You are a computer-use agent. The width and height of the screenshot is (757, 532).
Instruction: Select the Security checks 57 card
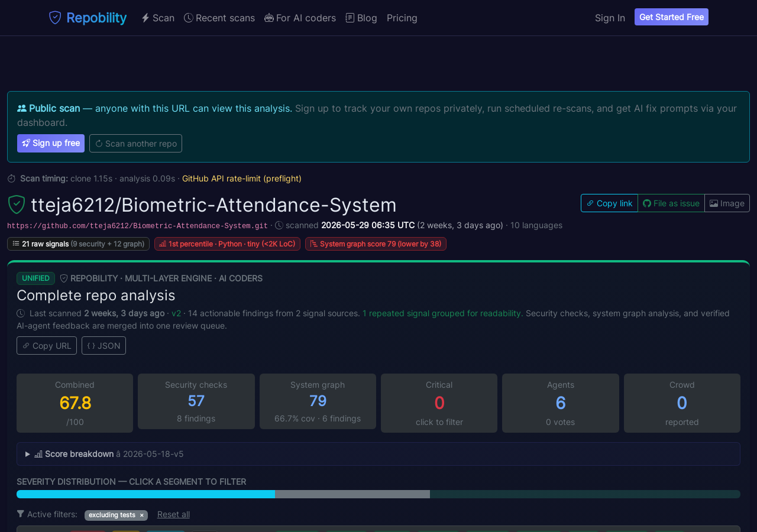click(x=196, y=401)
